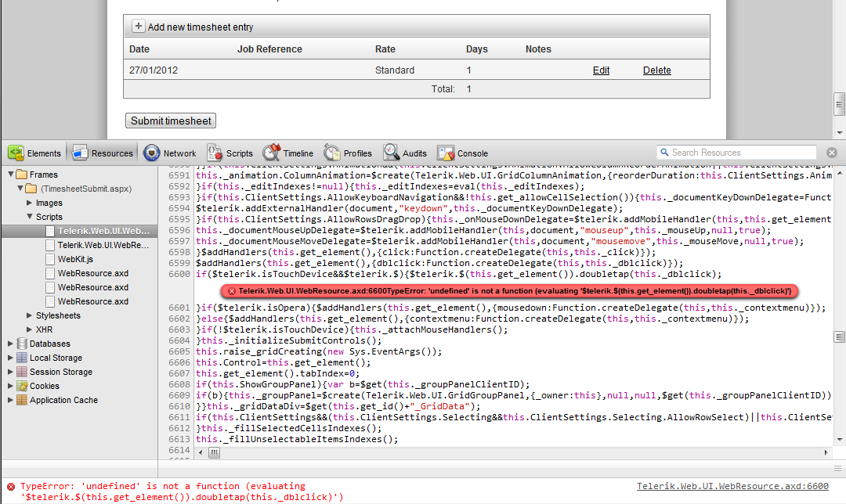Click Add new timesheet entry
Image resolution: width=846 pixels, height=504 pixels.
pyautogui.click(x=201, y=27)
